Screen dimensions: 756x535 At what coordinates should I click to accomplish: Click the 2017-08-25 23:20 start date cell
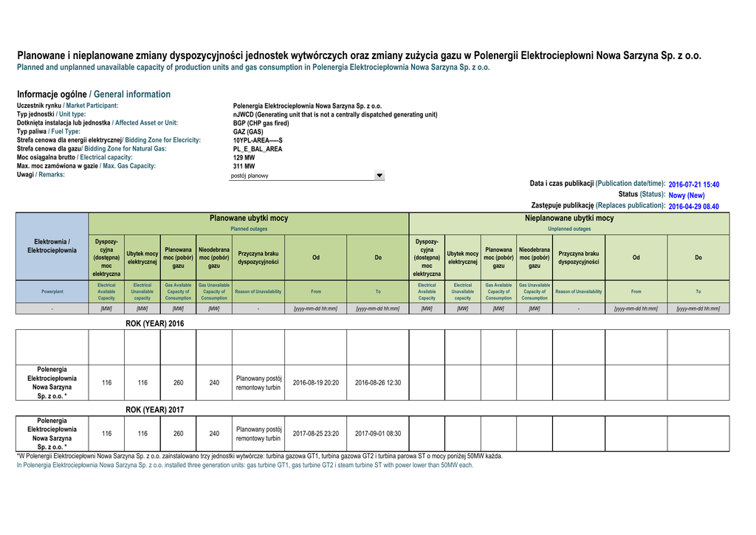pyautogui.click(x=315, y=434)
